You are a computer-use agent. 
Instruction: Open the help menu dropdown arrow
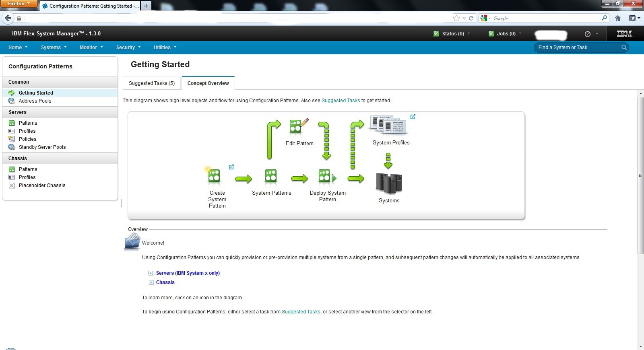click(x=597, y=34)
